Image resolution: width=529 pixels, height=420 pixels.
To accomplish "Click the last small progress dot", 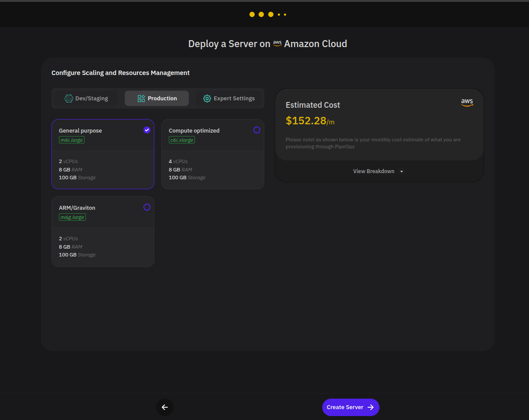I will (x=285, y=15).
